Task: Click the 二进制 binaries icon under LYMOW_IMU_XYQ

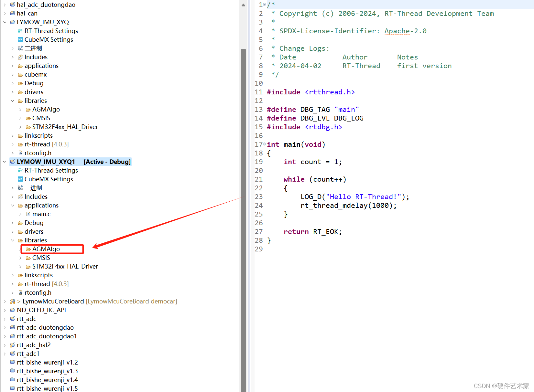Action: 20,48
